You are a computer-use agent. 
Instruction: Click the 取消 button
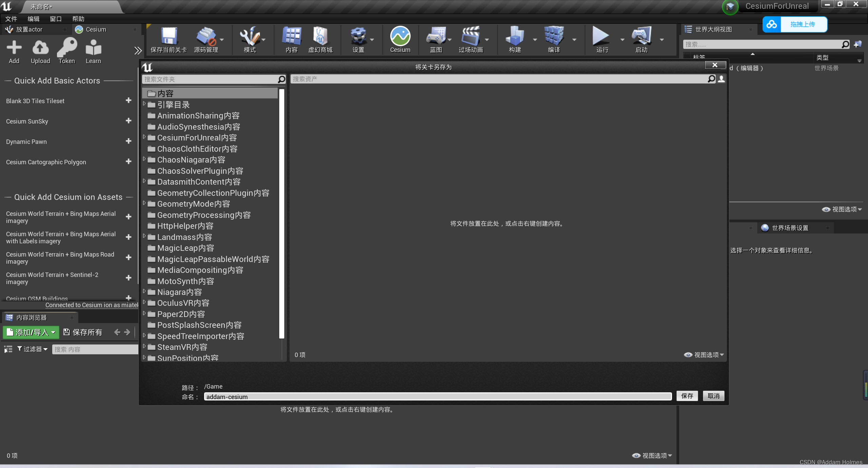tap(713, 396)
